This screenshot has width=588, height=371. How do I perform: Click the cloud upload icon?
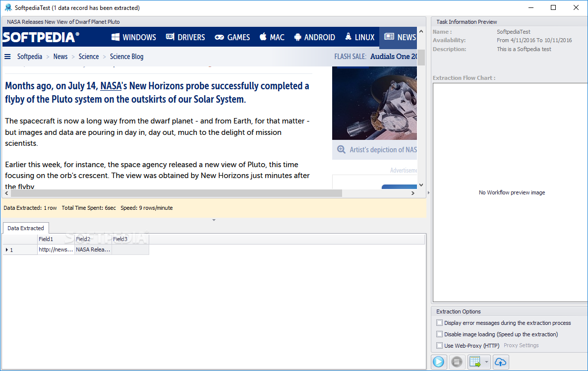501,362
